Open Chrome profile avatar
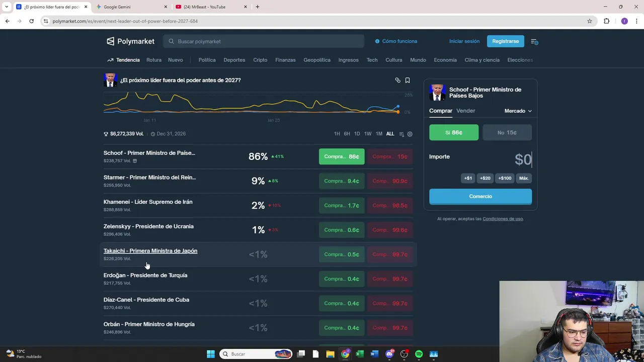The width and height of the screenshot is (644, 362). (x=624, y=21)
